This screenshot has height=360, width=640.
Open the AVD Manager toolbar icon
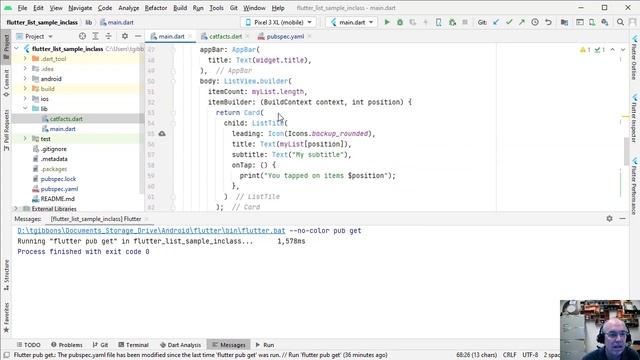click(x=592, y=22)
